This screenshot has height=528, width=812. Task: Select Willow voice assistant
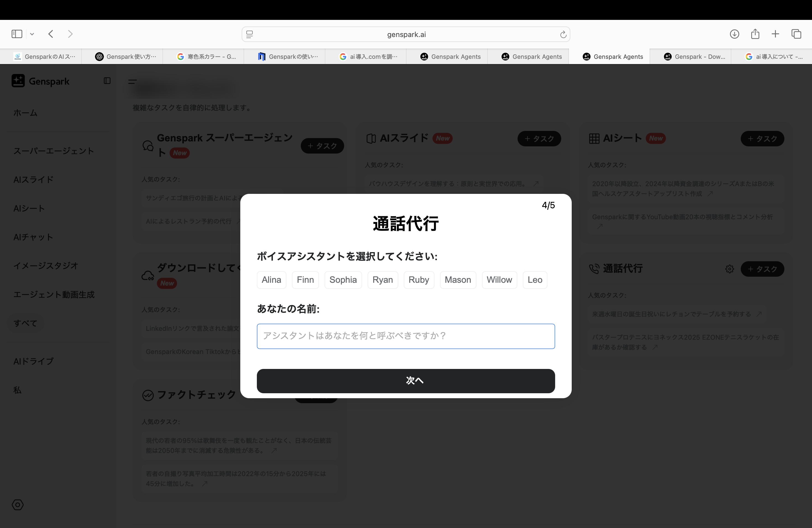click(x=499, y=280)
